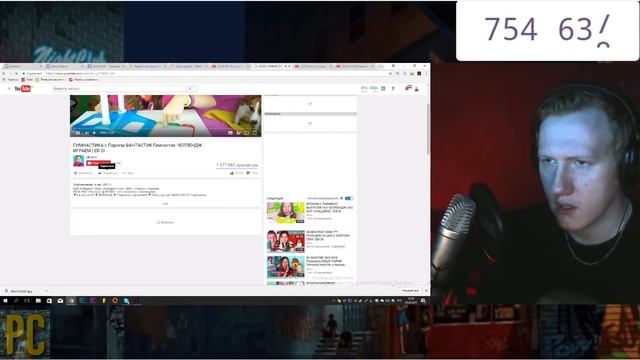
Task: Open the player settings gear
Action: 238,133
